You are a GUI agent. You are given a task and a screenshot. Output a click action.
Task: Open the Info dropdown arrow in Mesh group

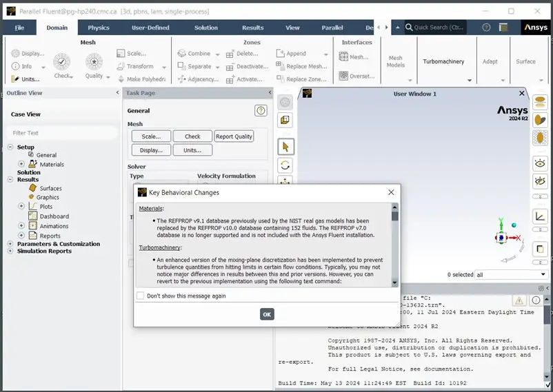click(x=43, y=67)
